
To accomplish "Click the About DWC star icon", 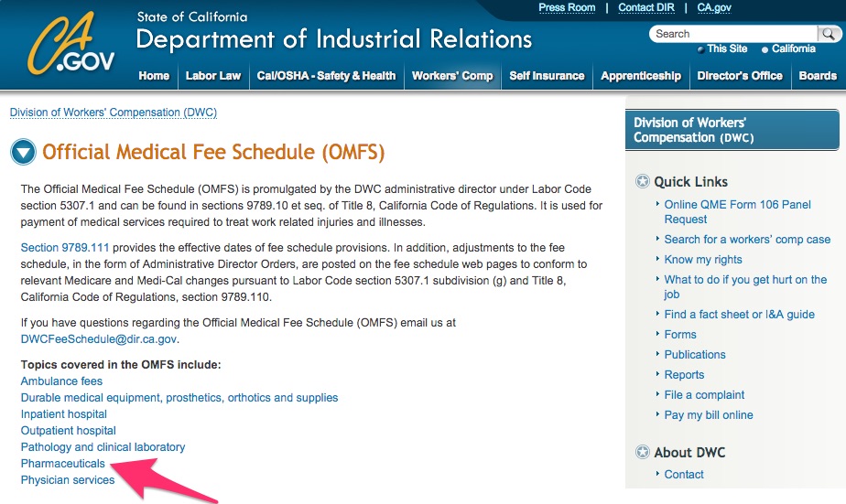I will coord(642,452).
